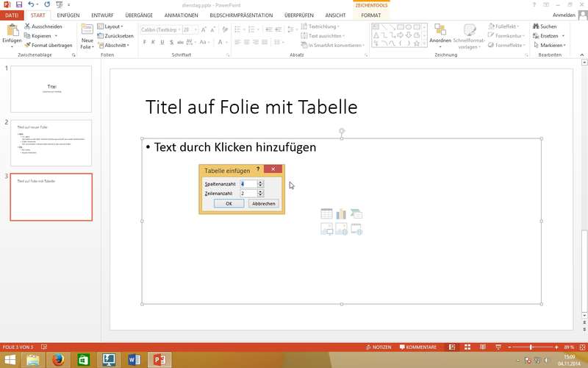Open Firefox from taskbar
Viewport: 588px width, 368px height.
(58, 360)
